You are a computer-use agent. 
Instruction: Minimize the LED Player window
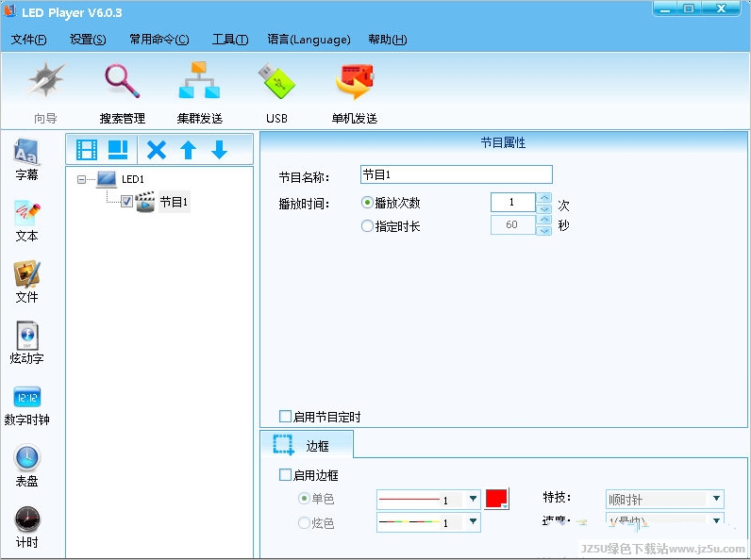pos(666,8)
